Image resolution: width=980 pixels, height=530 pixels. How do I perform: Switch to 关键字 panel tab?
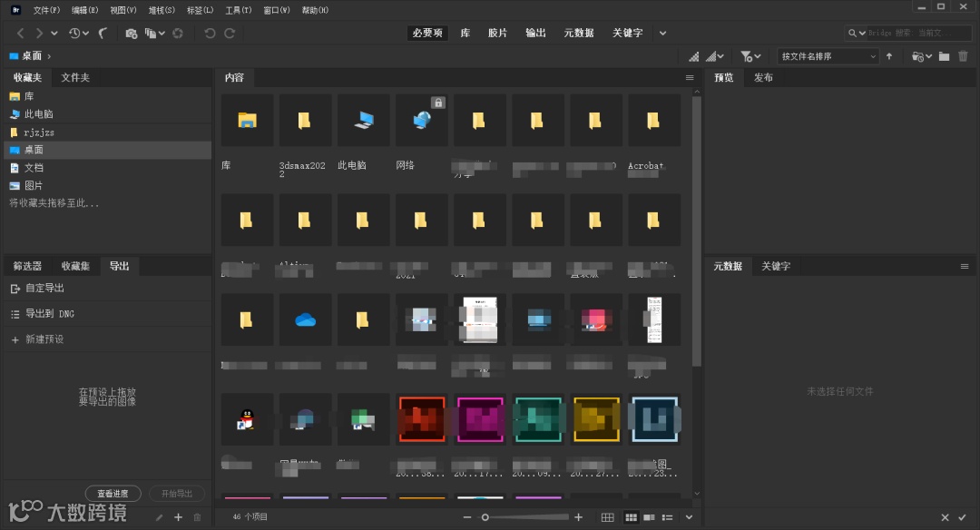[776, 266]
